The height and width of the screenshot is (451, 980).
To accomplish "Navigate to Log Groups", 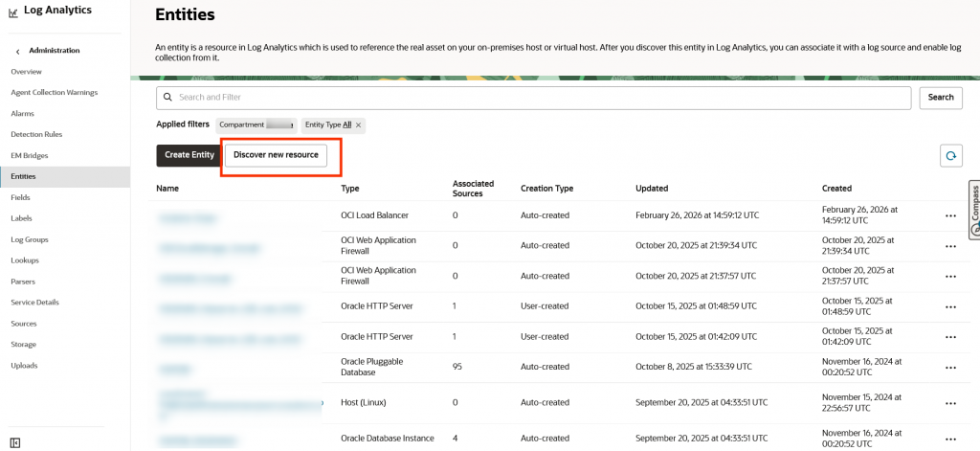I will point(30,239).
